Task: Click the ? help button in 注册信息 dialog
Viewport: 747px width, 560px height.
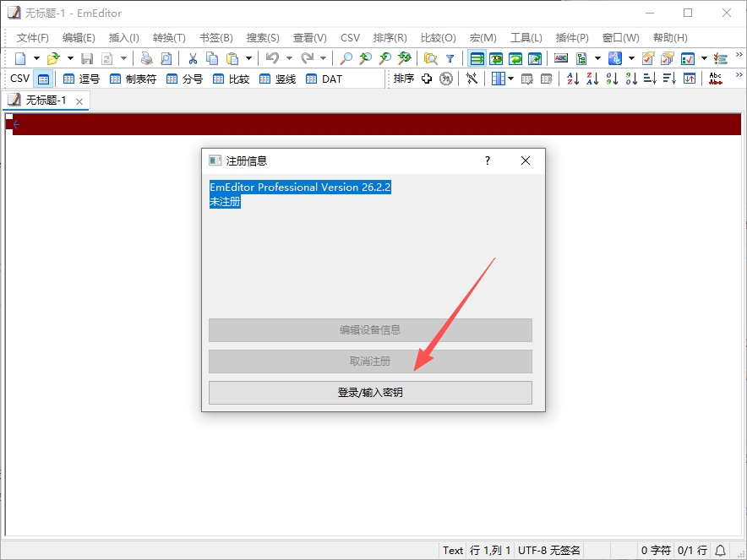Action: pyautogui.click(x=488, y=161)
